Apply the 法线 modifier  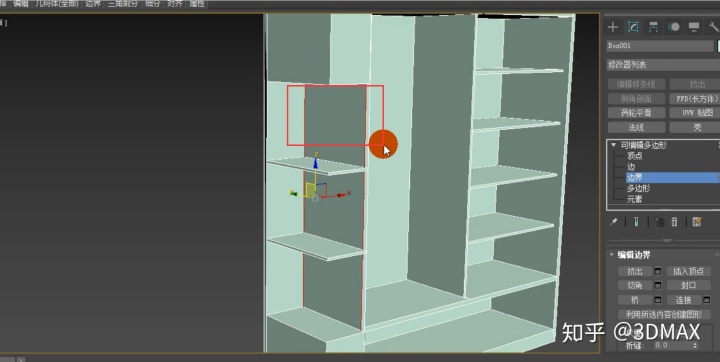click(x=636, y=127)
